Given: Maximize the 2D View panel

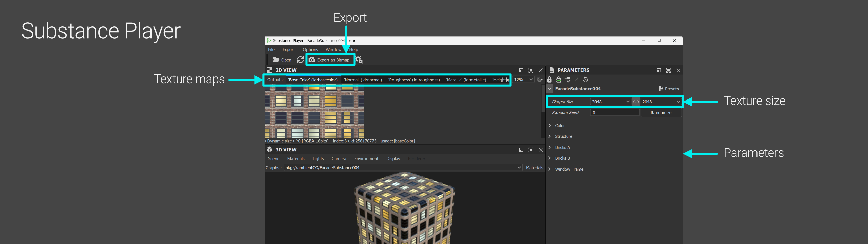Looking at the screenshot, I should coord(531,70).
